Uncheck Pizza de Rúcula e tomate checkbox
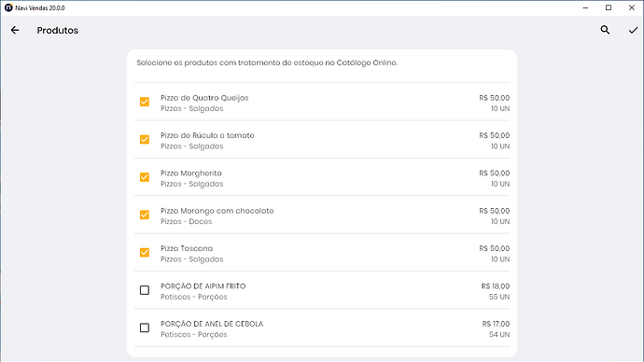 click(x=145, y=140)
